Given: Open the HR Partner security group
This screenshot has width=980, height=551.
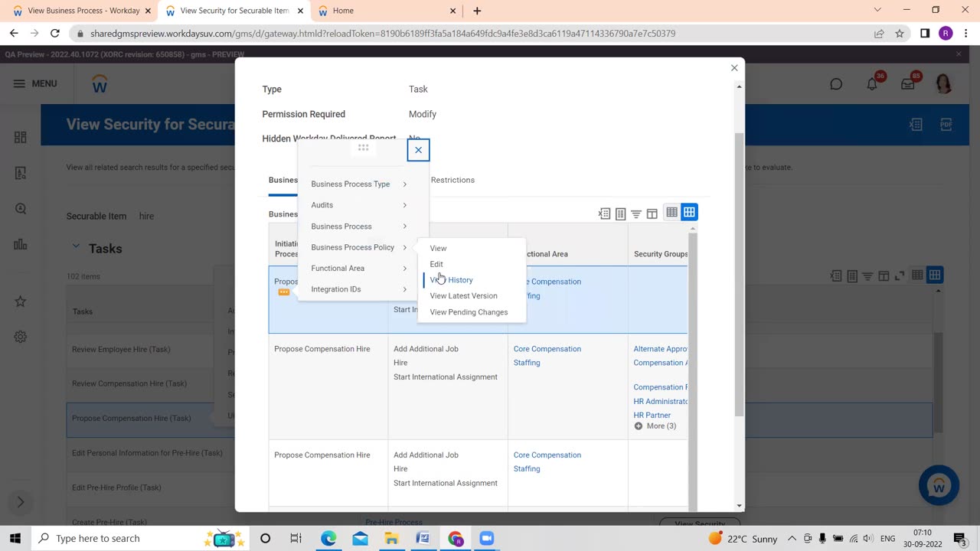Looking at the screenshot, I should click(x=652, y=416).
